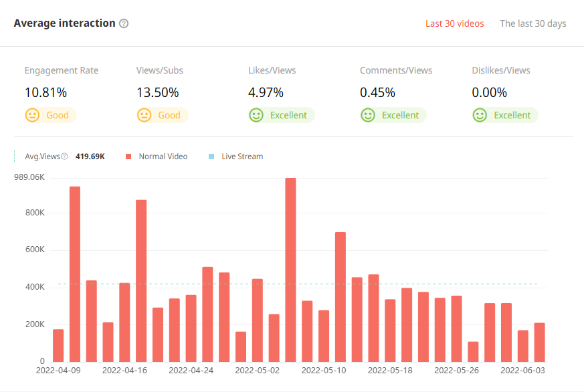Screen dimensions: 584x392
Task: Click the tallest bar reaching 989.06K
Action: pos(290,268)
